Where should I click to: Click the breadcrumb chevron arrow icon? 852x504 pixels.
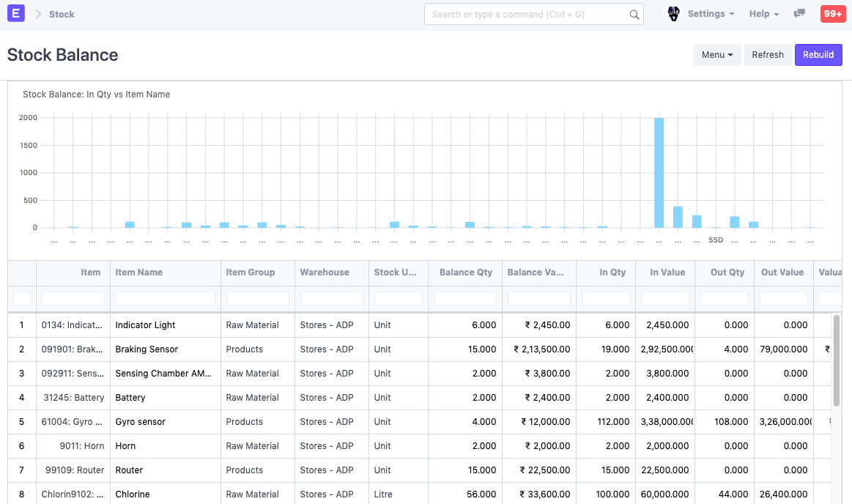(x=38, y=14)
